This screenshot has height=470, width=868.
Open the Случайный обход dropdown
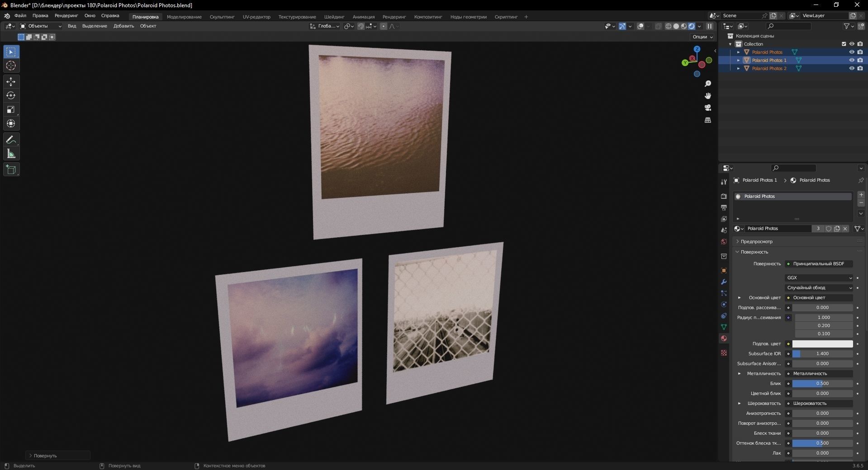click(x=819, y=288)
